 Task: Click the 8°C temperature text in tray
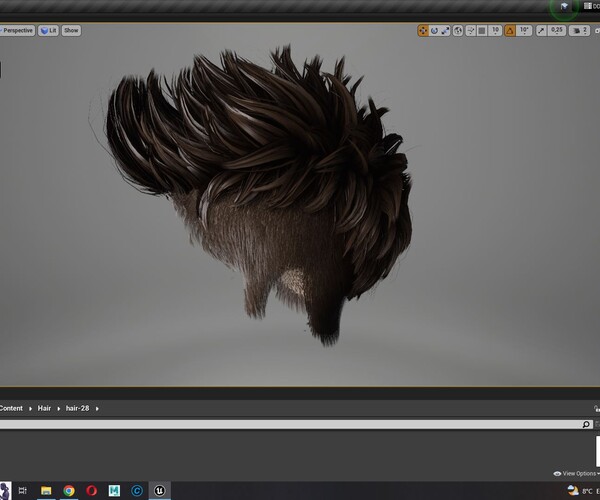click(587, 491)
